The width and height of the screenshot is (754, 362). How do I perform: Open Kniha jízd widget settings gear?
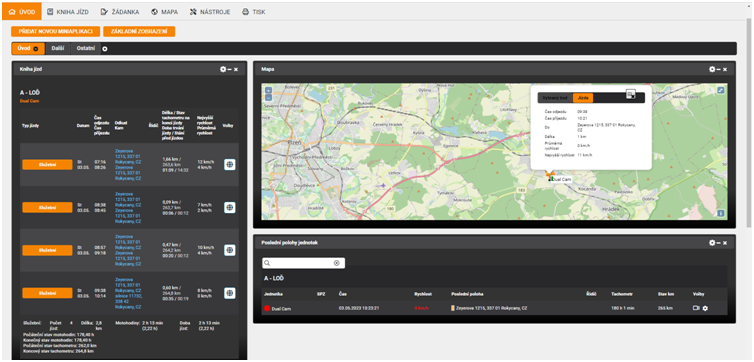223,69
